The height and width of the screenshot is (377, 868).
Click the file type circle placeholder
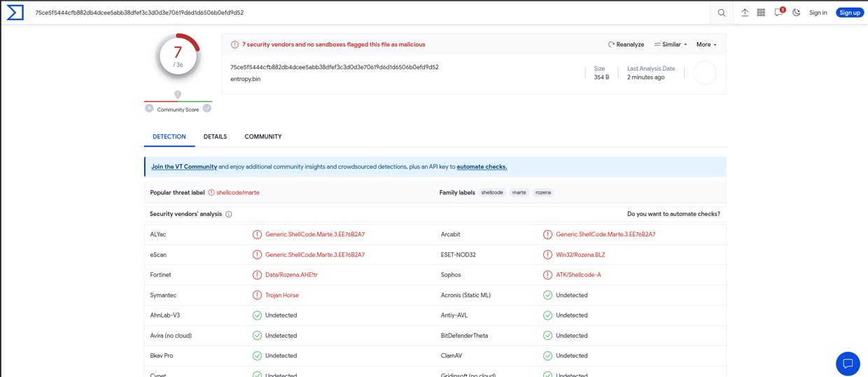[705, 73]
